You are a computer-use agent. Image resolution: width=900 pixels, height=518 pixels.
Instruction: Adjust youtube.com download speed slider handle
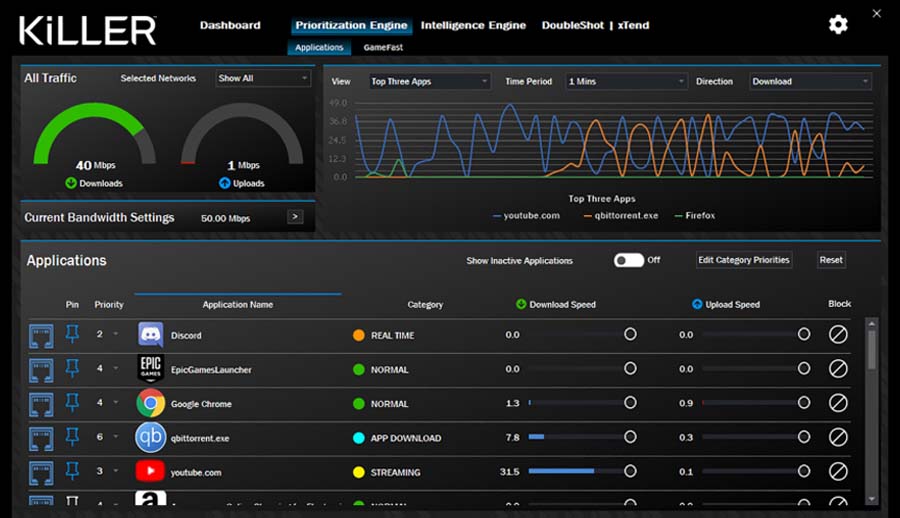(630, 471)
